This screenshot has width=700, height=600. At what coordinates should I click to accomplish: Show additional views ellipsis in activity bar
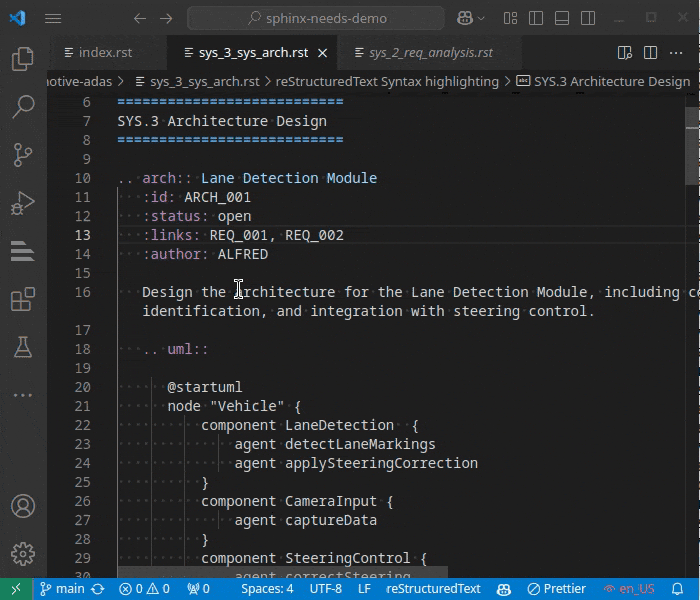click(x=23, y=395)
